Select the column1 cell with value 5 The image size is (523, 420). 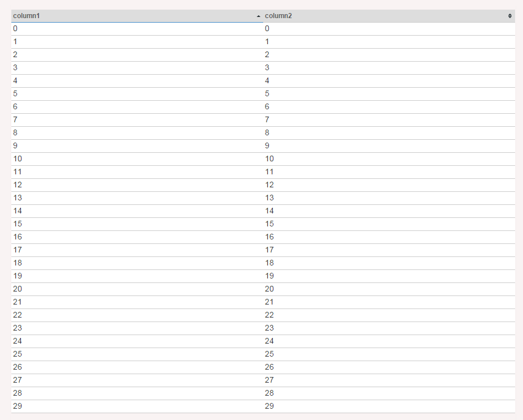tap(137, 94)
